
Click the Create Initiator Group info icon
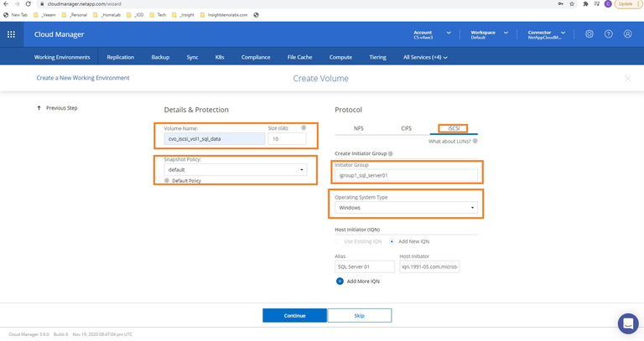(391, 154)
